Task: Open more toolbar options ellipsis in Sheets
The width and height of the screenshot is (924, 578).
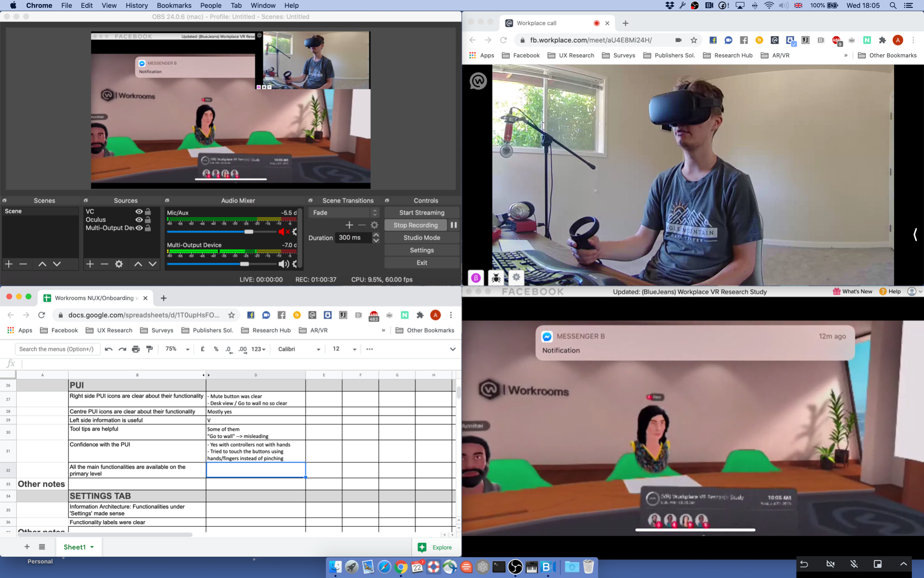Action: coord(370,349)
